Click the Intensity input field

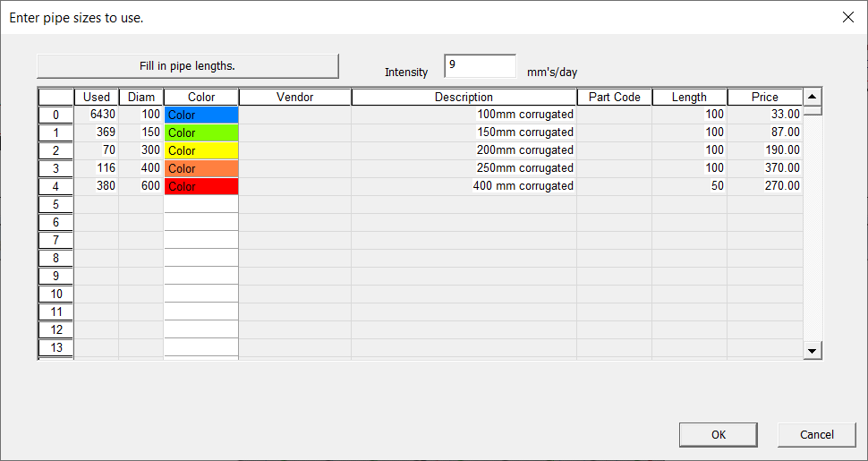pos(480,66)
